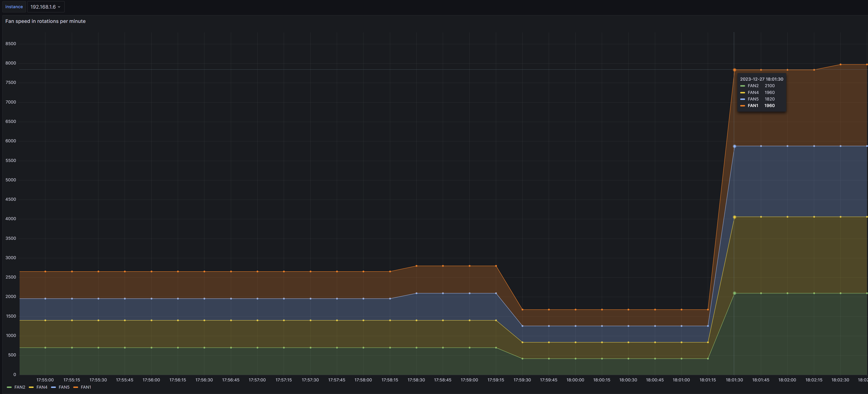Click the FAN1 orange point at 17:58:30
Image resolution: width=868 pixels, height=394 pixels.
(417, 266)
